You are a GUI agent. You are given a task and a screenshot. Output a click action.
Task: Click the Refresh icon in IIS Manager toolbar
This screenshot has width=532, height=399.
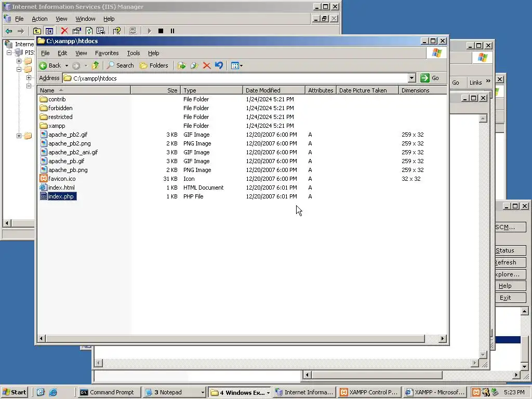(89, 31)
